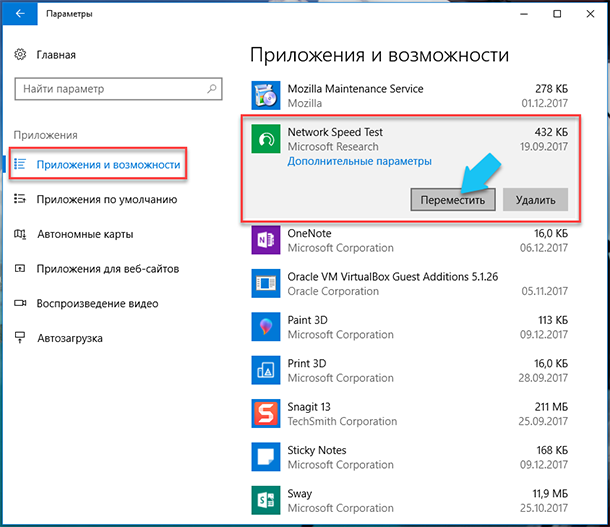
Task: Click the Mozilla Maintenance Service app icon
Action: tap(266, 96)
